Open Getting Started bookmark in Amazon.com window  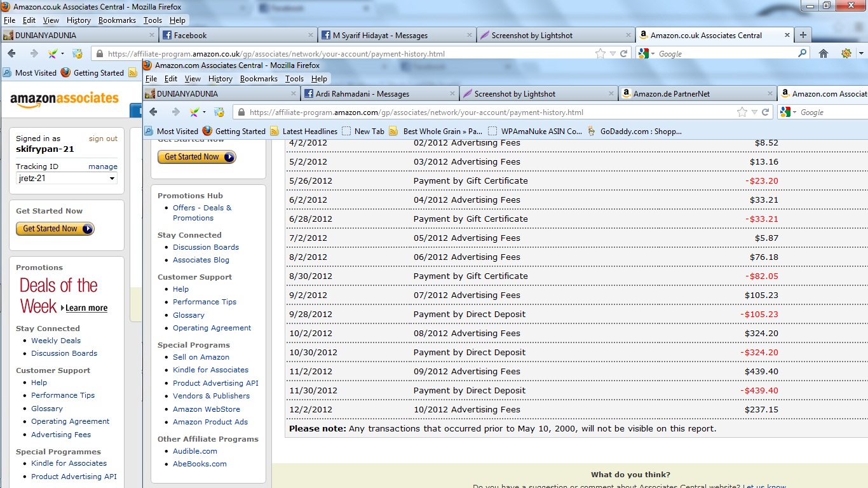coord(234,132)
